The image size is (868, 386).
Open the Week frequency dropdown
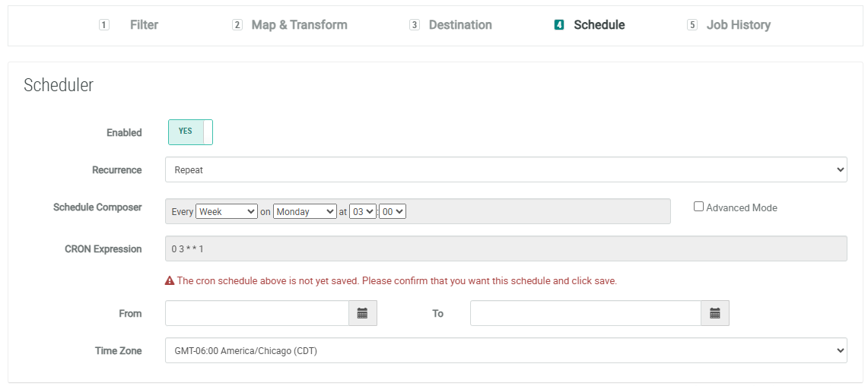click(227, 212)
